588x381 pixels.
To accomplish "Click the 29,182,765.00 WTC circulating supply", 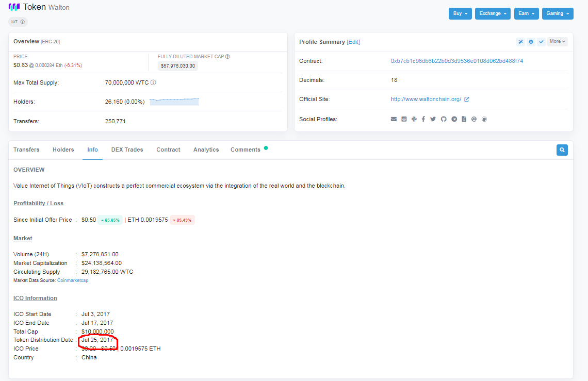I will coord(107,272).
